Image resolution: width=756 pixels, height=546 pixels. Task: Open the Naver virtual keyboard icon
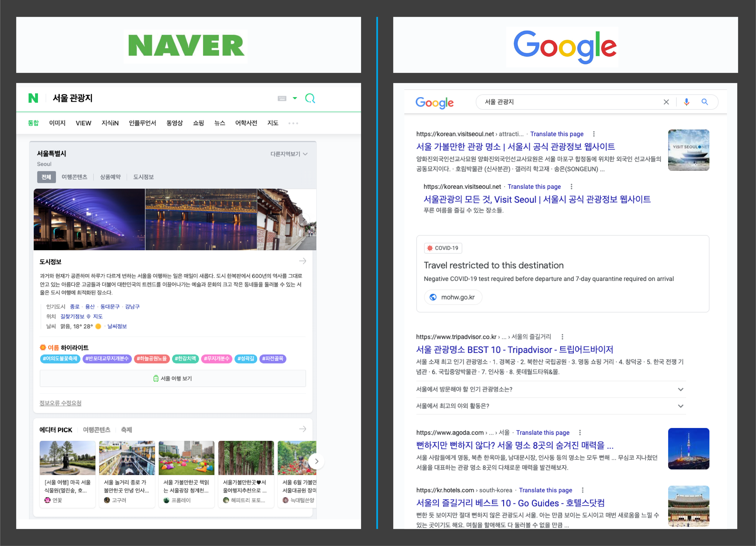click(x=282, y=98)
